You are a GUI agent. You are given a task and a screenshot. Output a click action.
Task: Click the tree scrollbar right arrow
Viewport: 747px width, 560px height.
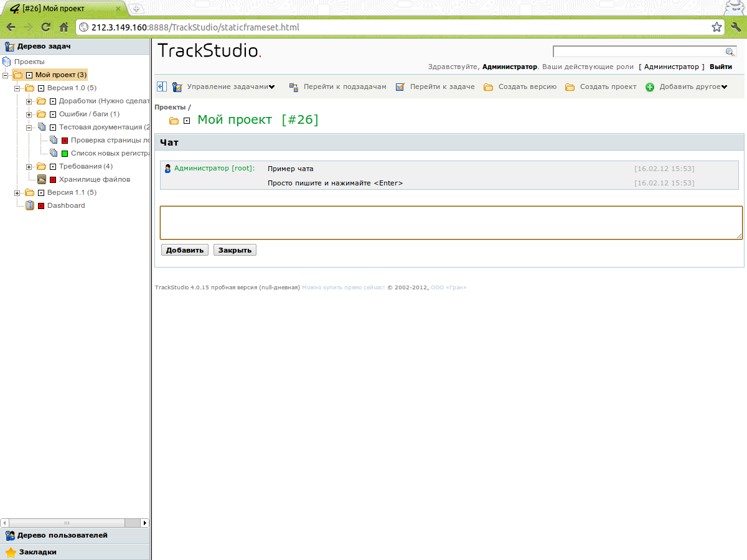point(145,523)
